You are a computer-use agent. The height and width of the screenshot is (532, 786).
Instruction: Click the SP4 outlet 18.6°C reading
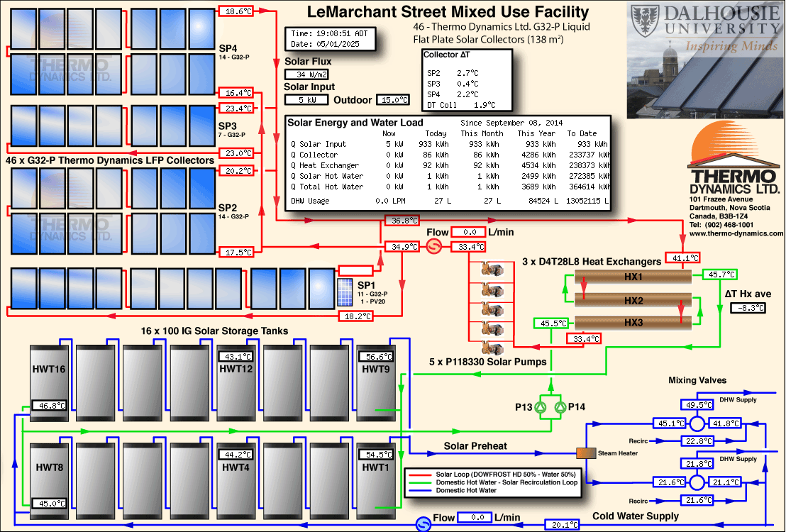click(236, 11)
